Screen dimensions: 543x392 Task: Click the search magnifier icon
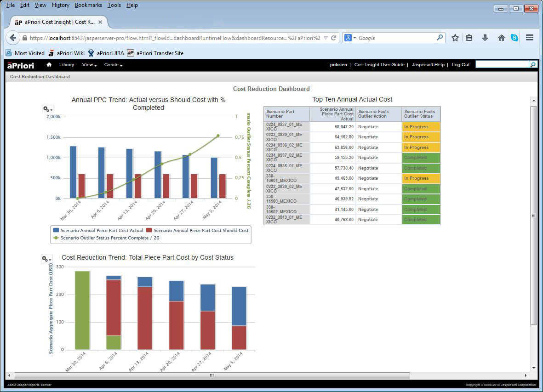pyautogui.click(x=533, y=65)
